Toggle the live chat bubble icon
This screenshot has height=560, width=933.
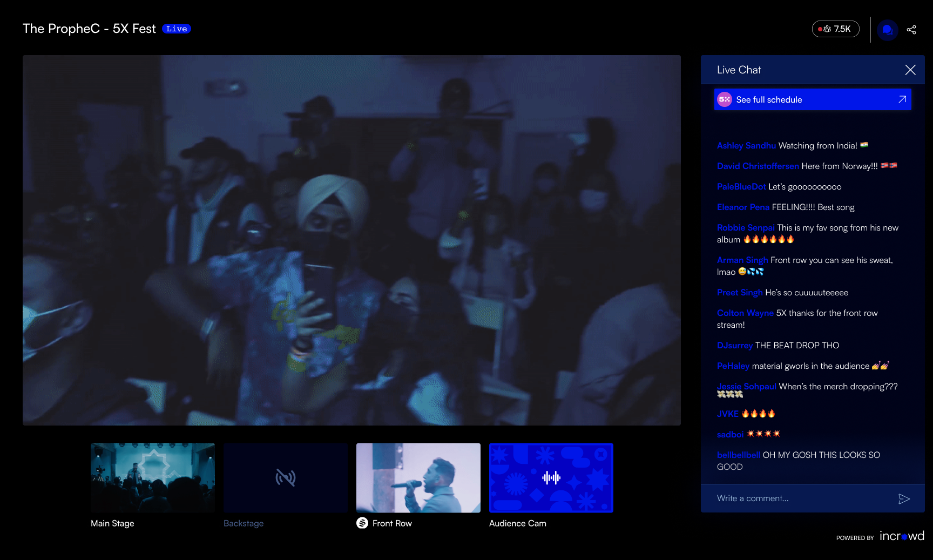(888, 30)
